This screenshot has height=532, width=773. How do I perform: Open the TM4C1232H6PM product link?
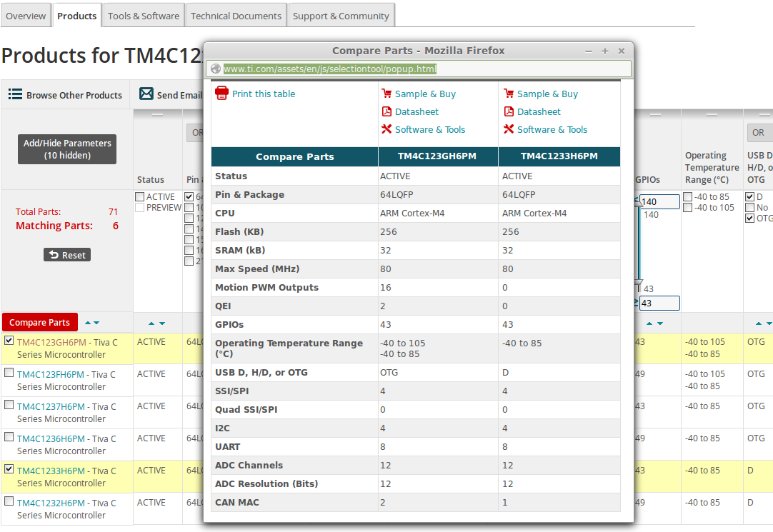pyautogui.click(x=51, y=503)
